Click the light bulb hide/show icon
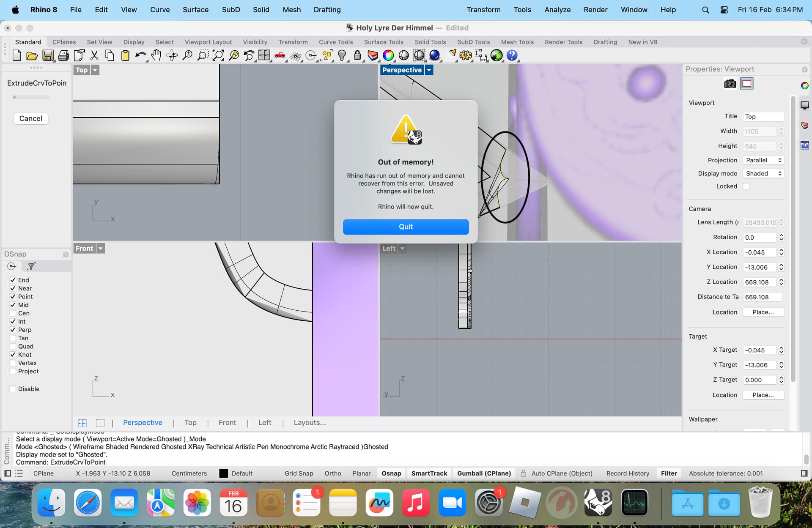 click(342, 55)
